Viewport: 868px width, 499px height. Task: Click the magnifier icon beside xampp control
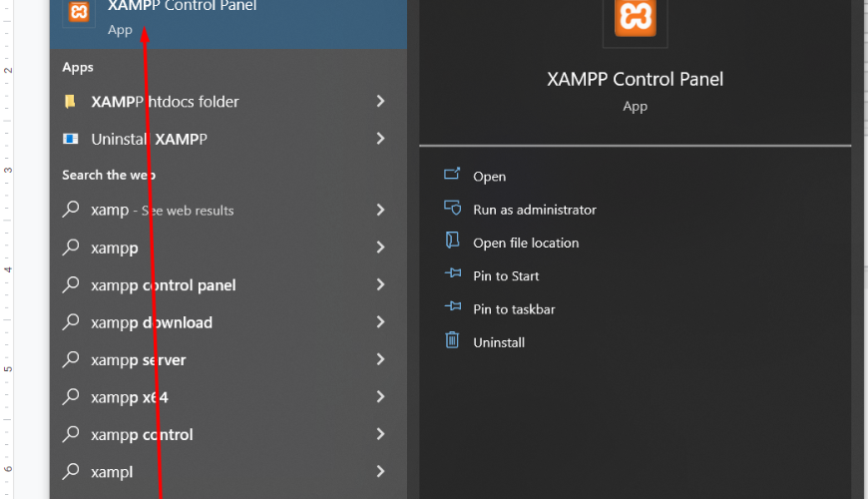71,434
